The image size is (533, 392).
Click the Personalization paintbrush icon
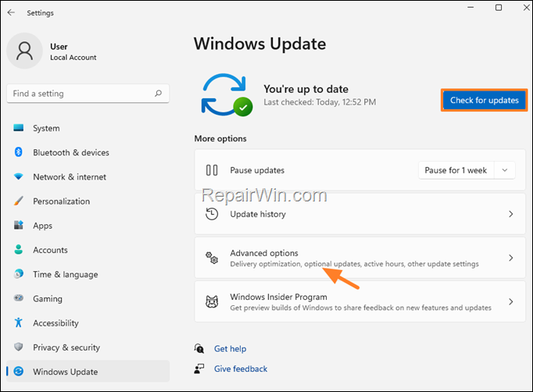pyautogui.click(x=18, y=201)
